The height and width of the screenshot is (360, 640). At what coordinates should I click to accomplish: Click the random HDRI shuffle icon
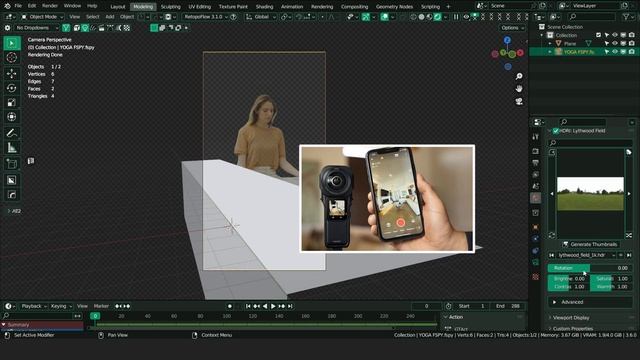coord(629,236)
